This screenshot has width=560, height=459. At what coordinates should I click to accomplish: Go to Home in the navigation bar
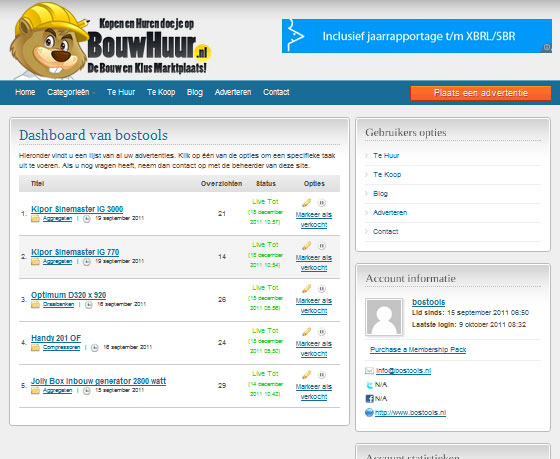(25, 92)
